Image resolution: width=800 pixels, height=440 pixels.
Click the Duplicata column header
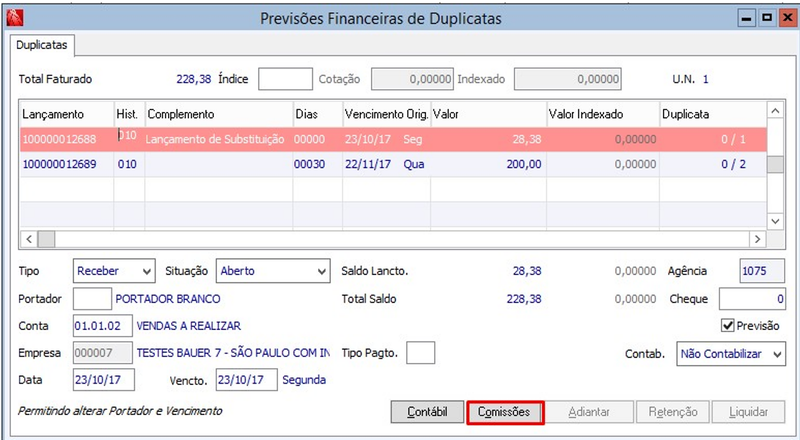pos(713,114)
